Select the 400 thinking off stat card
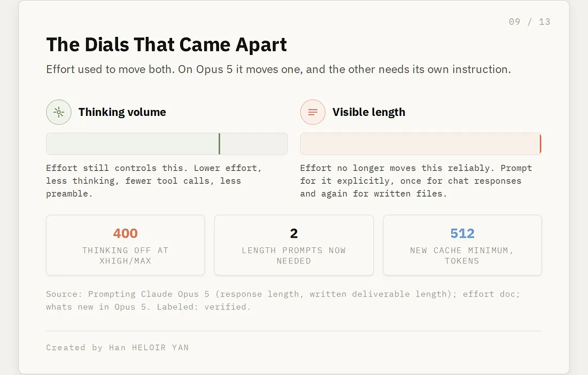 (126, 245)
